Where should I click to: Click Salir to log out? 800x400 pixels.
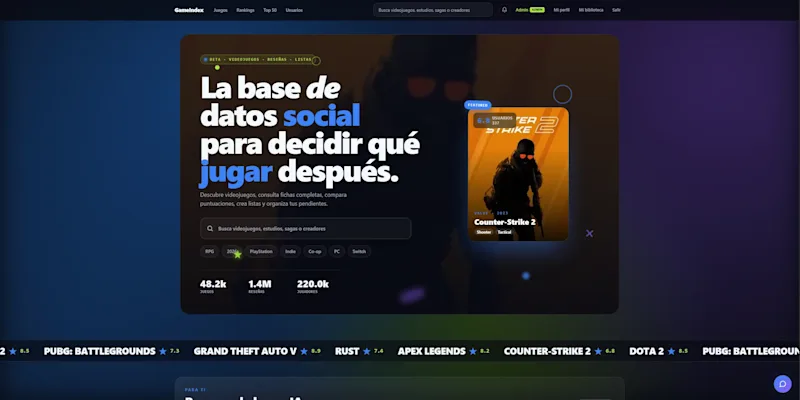(x=616, y=10)
